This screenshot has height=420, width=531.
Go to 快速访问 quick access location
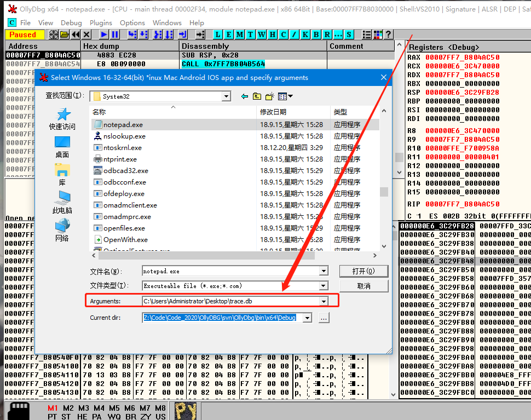pyautogui.click(x=62, y=119)
